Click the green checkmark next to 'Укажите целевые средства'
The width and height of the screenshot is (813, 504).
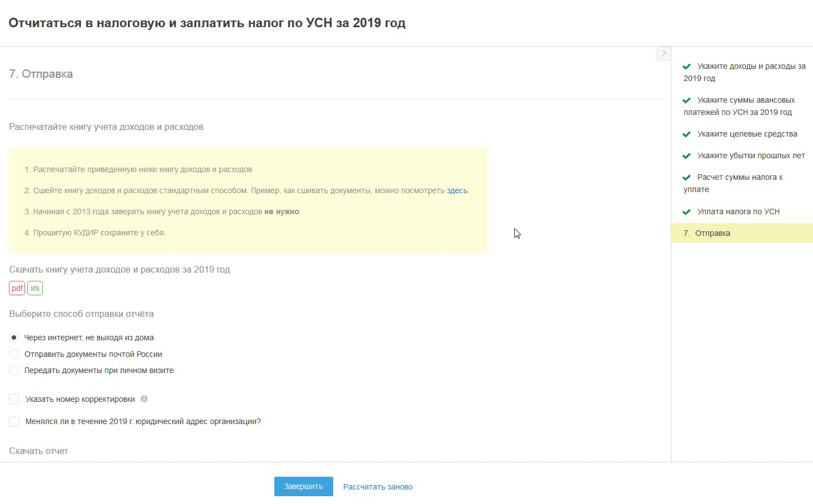click(687, 134)
